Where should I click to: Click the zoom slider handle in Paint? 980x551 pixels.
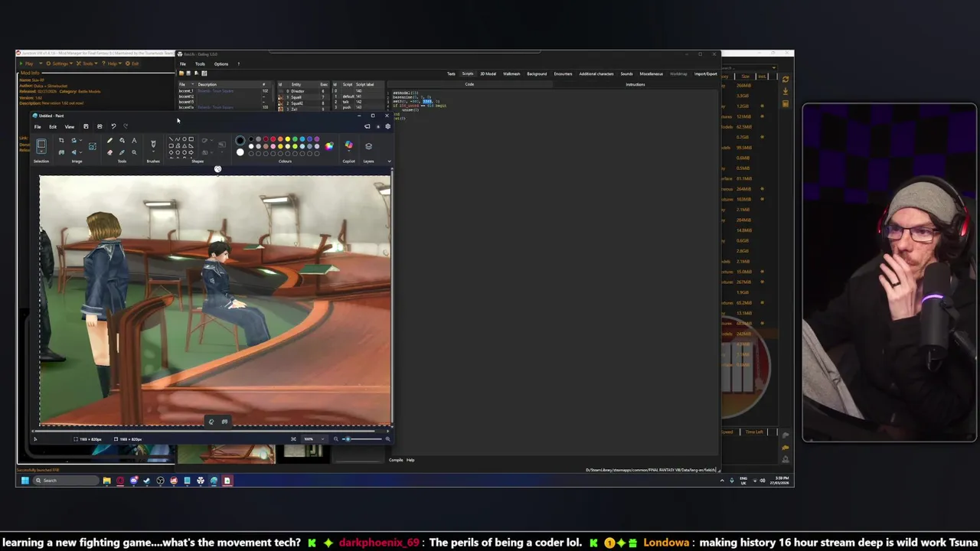[348, 439]
